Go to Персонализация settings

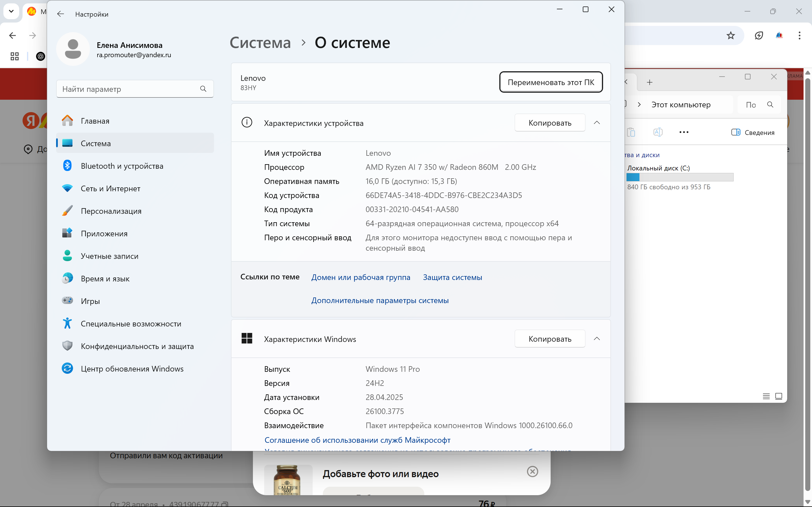tap(111, 211)
